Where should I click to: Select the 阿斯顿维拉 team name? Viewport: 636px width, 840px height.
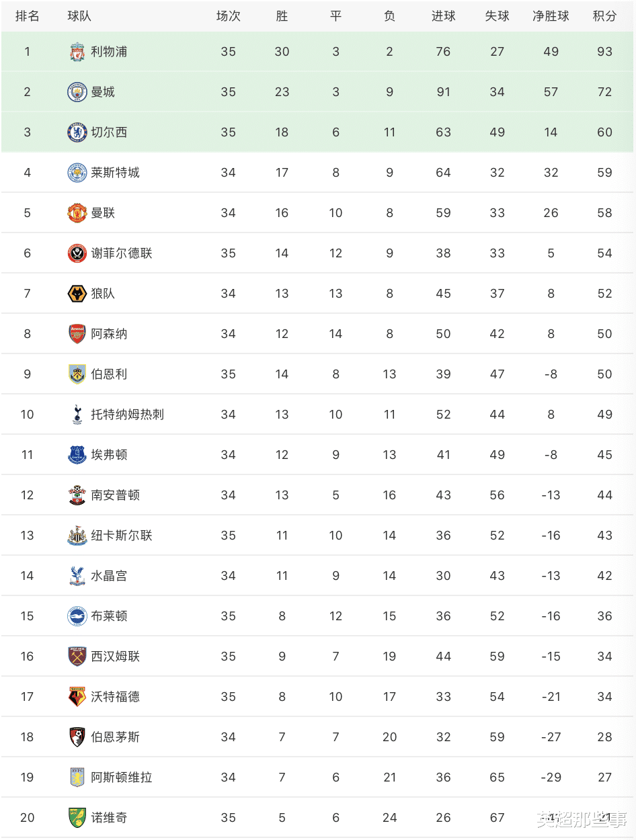click(x=122, y=778)
